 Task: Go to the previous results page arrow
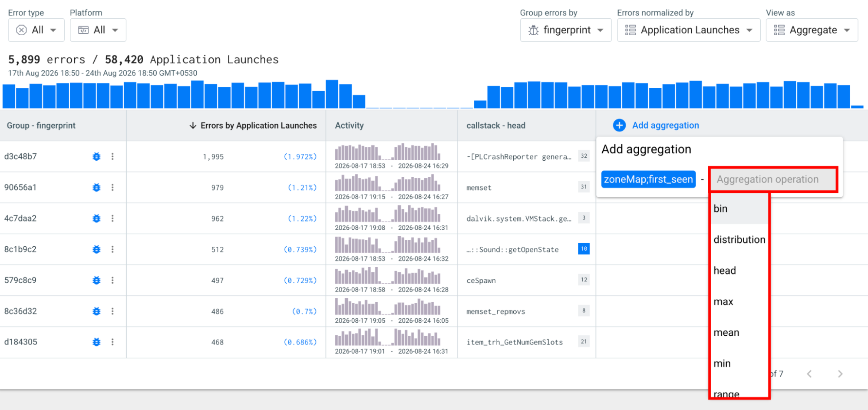pyautogui.click(x=809, y=374)
